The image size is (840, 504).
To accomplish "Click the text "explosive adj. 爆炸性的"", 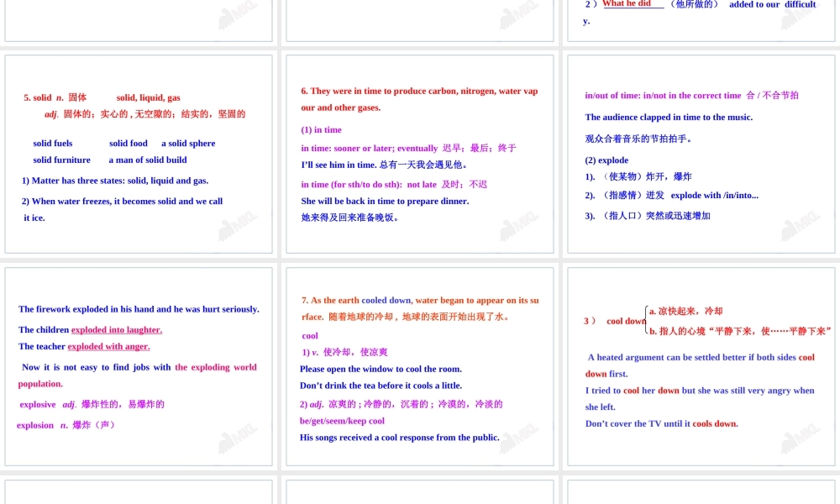I will [x=92, y=404].
